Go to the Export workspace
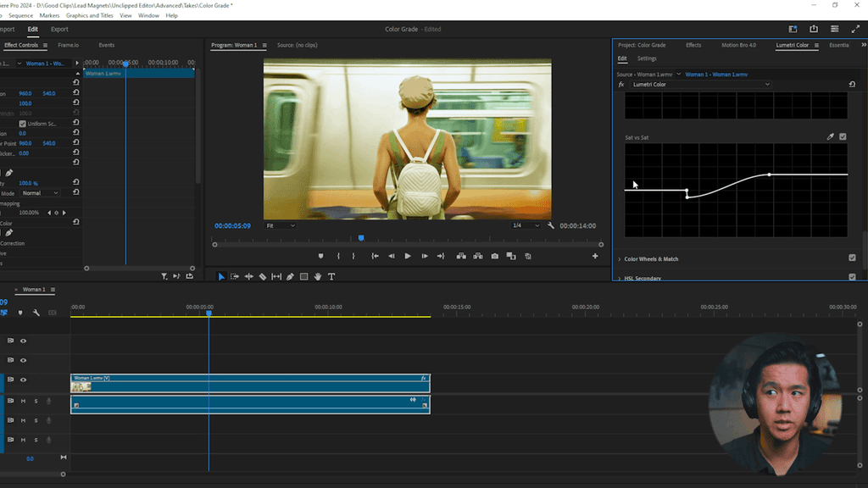Image resolution: width=868 pixels, height=488 pixels. tap(59, 29)
